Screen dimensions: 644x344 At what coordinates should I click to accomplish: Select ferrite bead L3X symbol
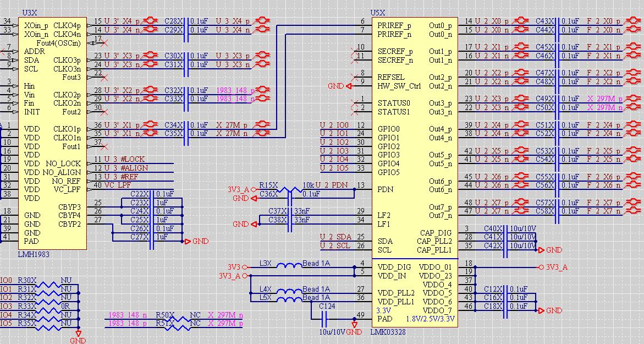point(289,265)
